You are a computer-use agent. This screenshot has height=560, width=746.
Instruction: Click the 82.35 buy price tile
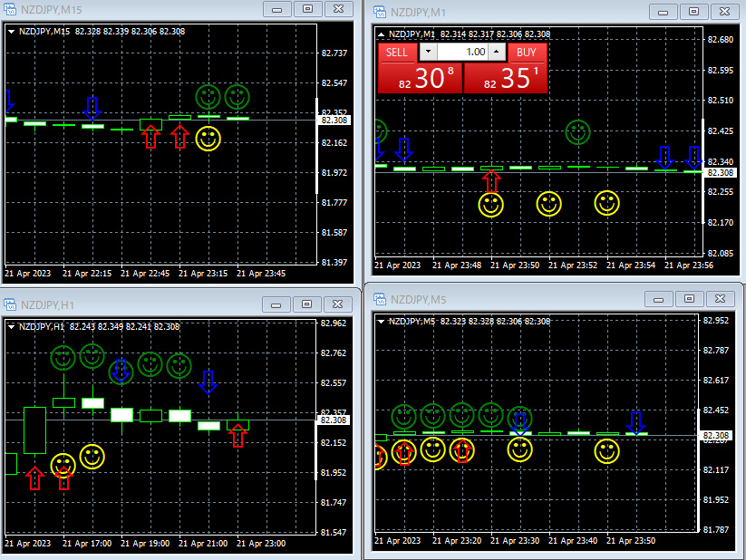pos(506,78)
